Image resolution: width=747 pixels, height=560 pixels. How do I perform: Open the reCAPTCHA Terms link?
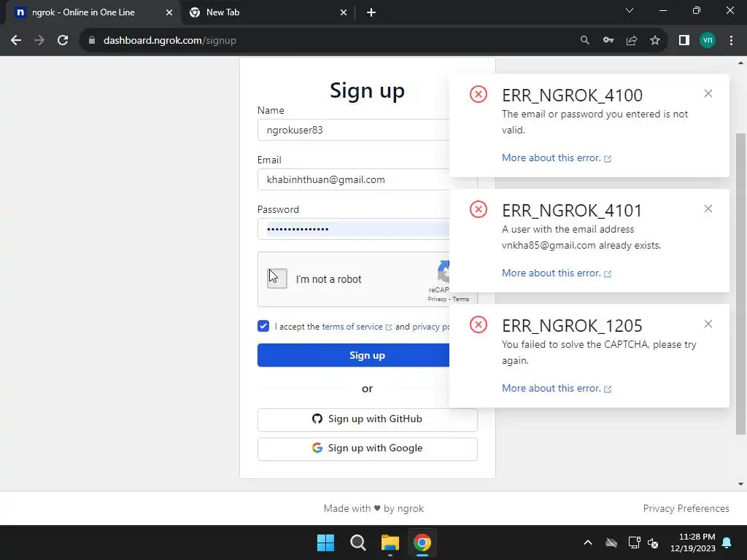[x=461, y=299]
